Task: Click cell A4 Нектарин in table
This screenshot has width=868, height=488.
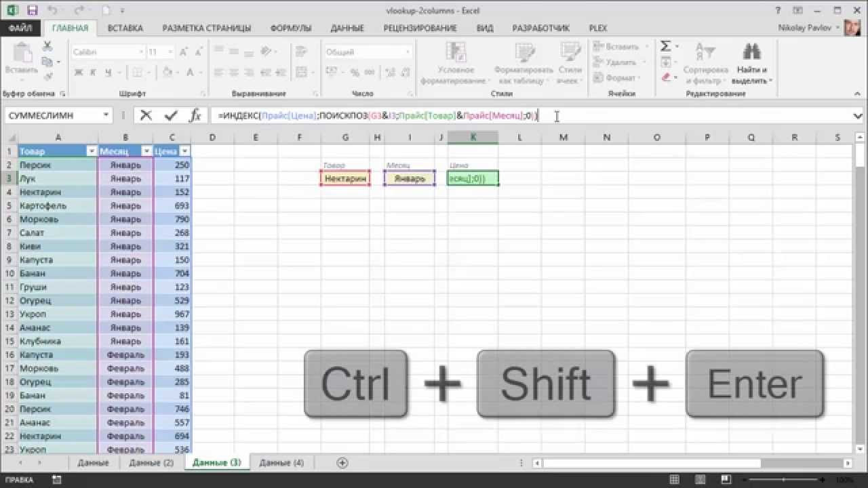Action: (x=58, y=192)
